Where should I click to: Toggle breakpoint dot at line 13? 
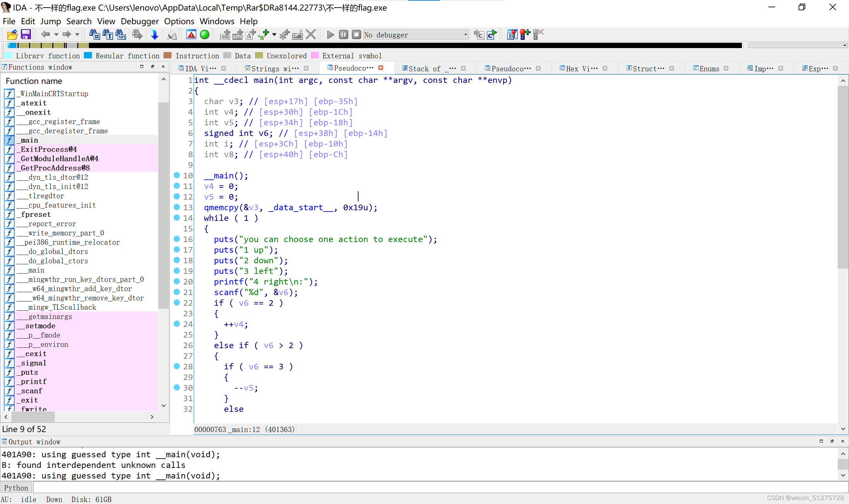point(176,207)
